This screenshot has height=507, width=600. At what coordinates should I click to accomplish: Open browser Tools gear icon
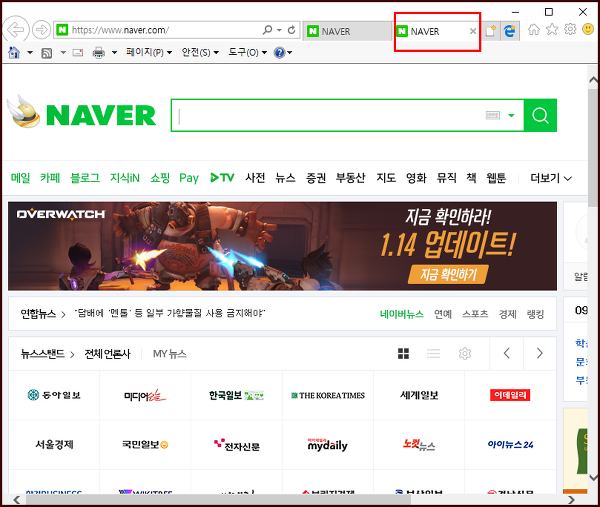570,29
